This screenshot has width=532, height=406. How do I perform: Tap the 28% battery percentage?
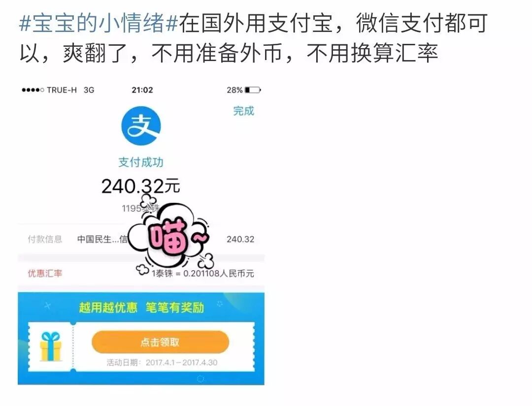point(235,90)
